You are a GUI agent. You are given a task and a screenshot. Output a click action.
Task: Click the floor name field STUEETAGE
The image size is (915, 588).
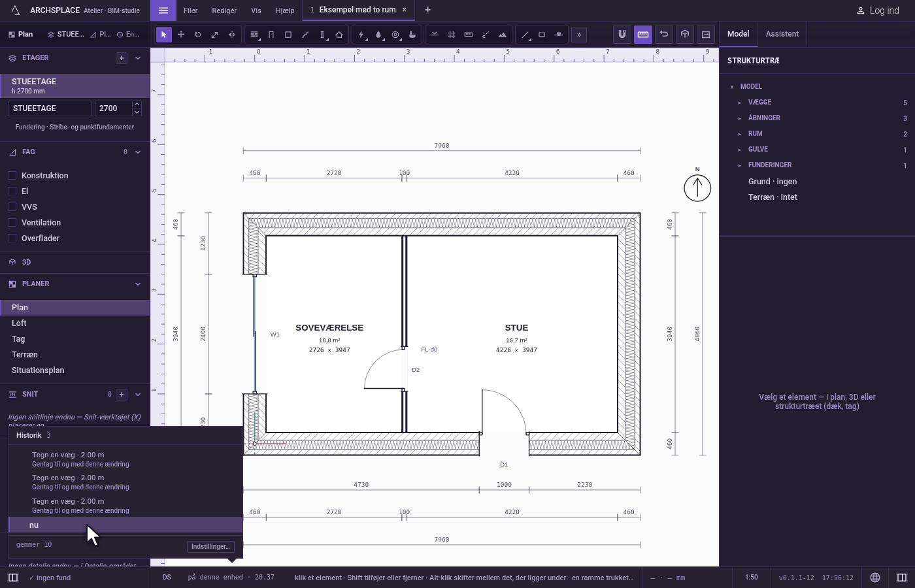click(50, 108)
